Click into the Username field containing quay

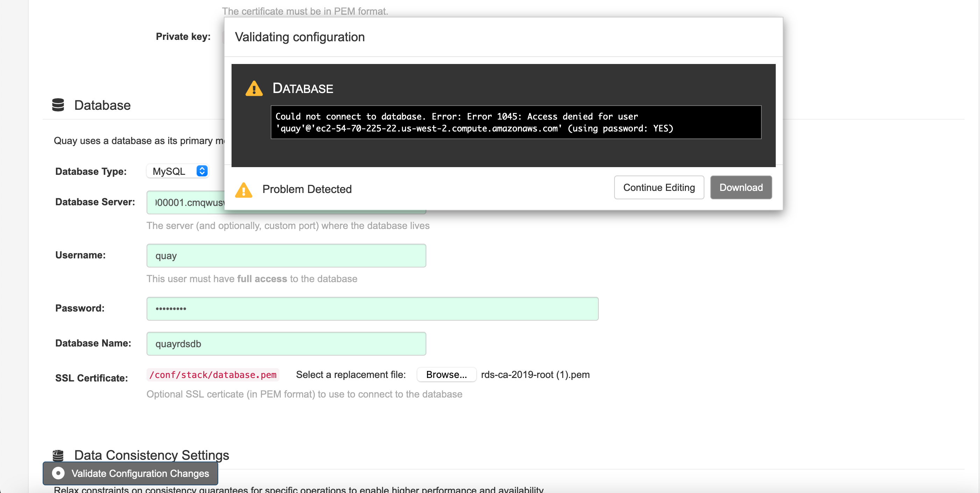click(x=286, y=256)
